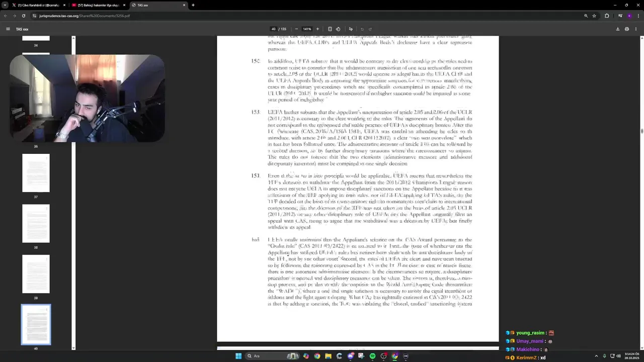
Task: Open Copilot from the taskbar
Action: pos(306,356)
